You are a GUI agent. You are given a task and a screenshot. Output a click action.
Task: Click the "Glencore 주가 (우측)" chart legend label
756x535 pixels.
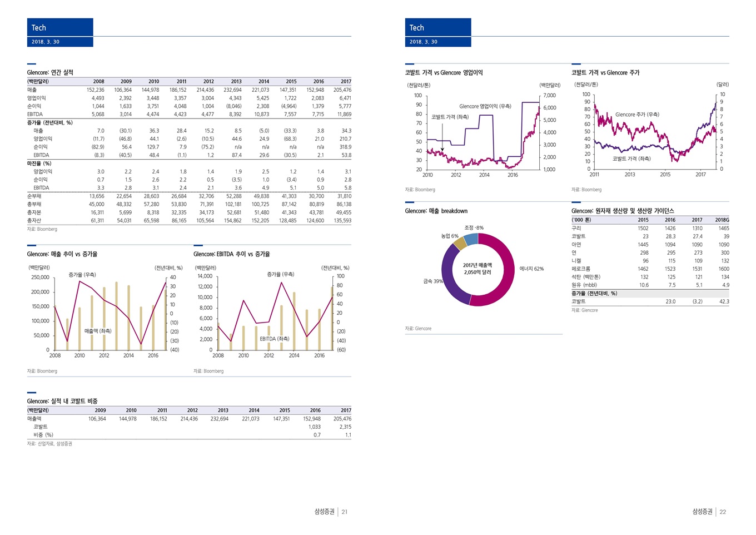point(637,115)
